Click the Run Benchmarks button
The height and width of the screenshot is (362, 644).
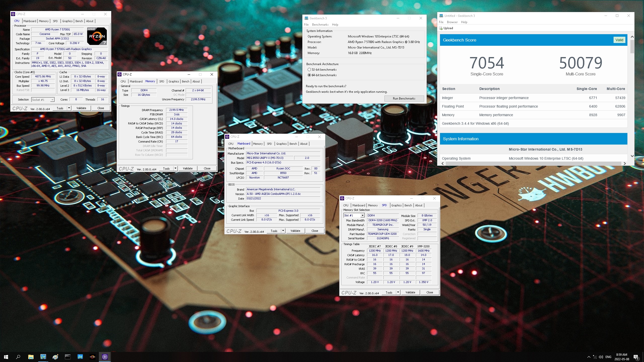(404, 99)
